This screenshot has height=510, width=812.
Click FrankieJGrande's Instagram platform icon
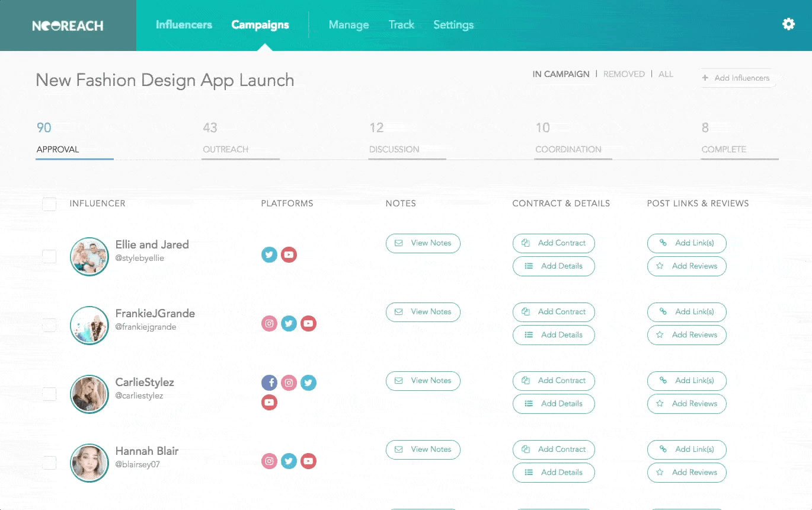pyautogui.click(x=269, y=324)
